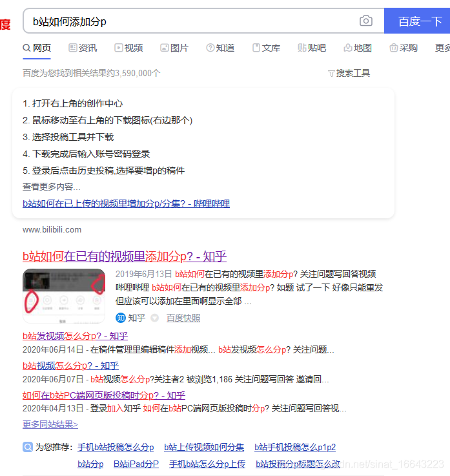Open suggestion b站投稿分p标题怎么改
Viewport: 450px width, 476px height.
298,464
